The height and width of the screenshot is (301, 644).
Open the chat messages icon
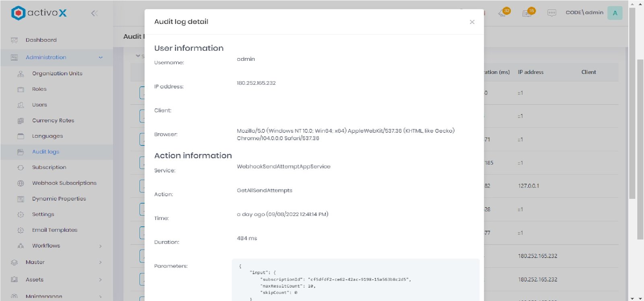click(551, 13)
